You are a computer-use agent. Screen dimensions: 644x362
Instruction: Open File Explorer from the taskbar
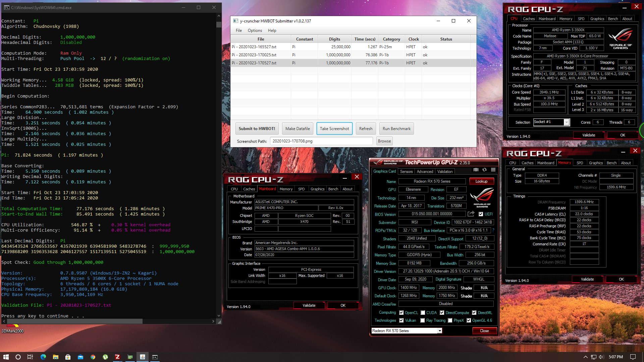pyautogui.click(x=56, y=357)
